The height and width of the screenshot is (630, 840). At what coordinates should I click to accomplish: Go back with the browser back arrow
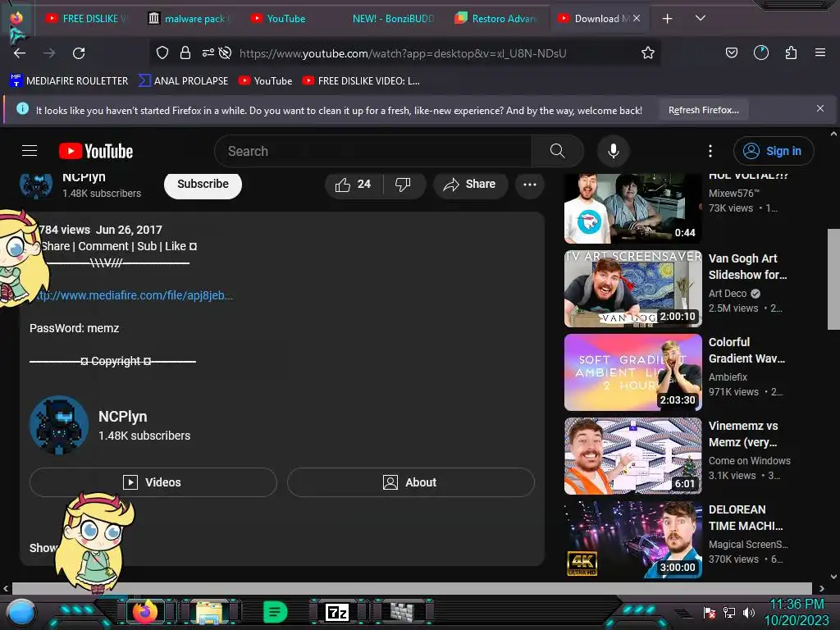point(20,53)
